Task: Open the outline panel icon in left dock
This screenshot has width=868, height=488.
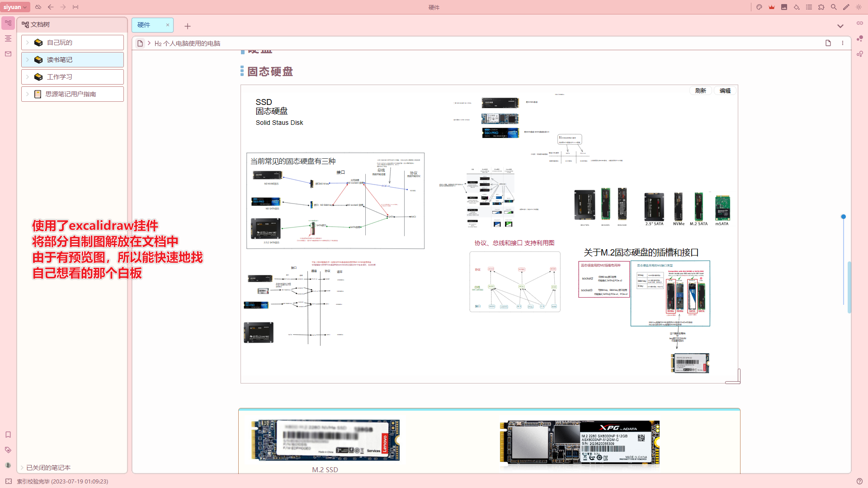Action: [x=8, y=38]
